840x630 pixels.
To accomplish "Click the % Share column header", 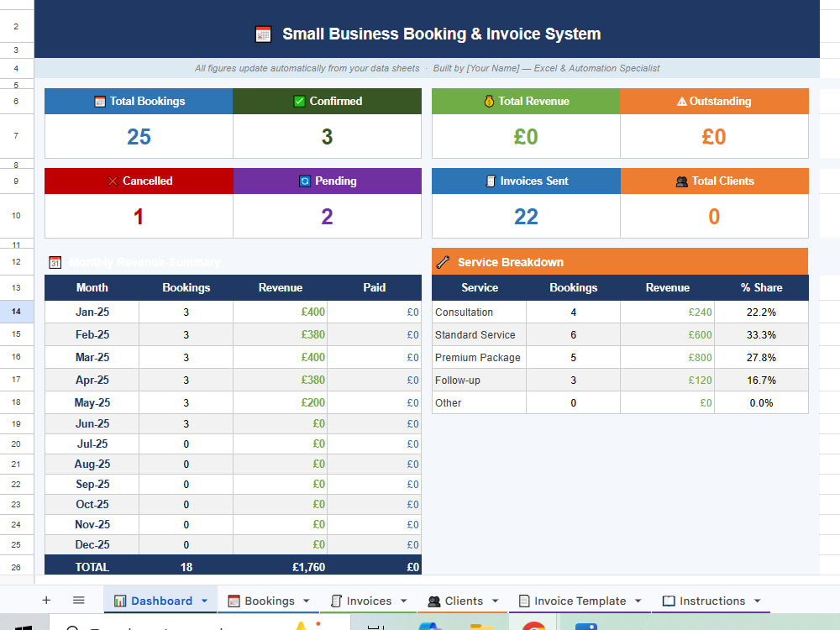I will [761, 287].
